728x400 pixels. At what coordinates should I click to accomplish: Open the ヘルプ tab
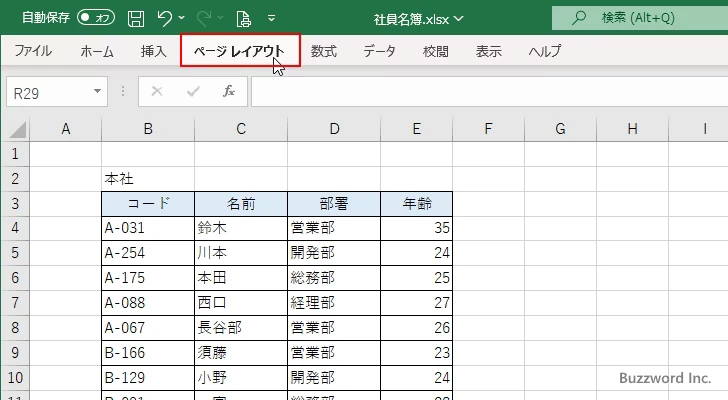(x=545, y=51)
